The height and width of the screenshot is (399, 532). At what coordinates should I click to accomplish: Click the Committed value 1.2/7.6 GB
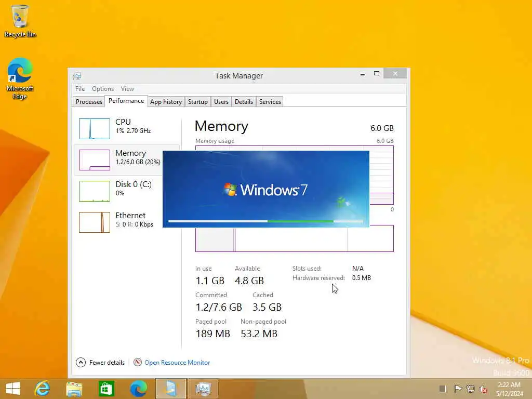tap(219, 307)
